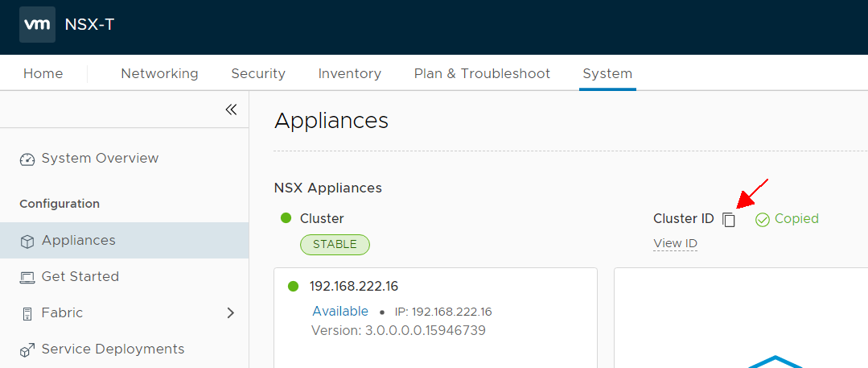Click the Get Started laptop icon
The width and height of the screenshot is (868, 368).
point(27,277)
